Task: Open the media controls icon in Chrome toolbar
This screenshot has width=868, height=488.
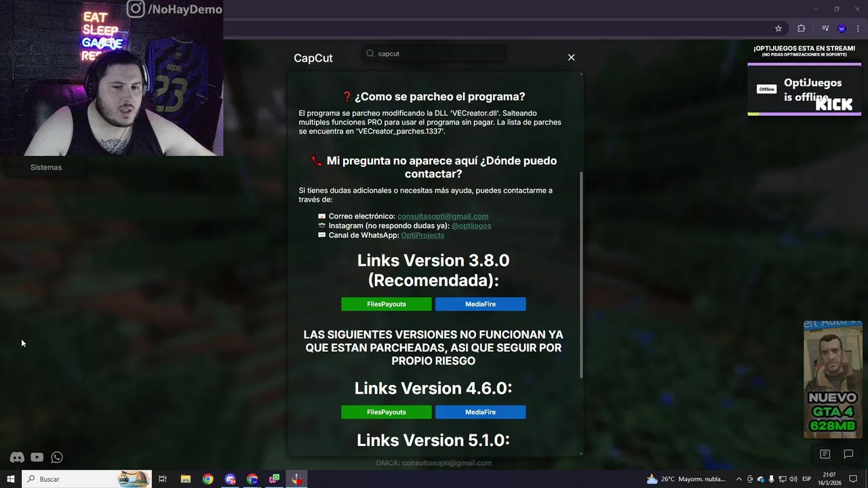Action: pyautogui.click(x=825, y=28)
